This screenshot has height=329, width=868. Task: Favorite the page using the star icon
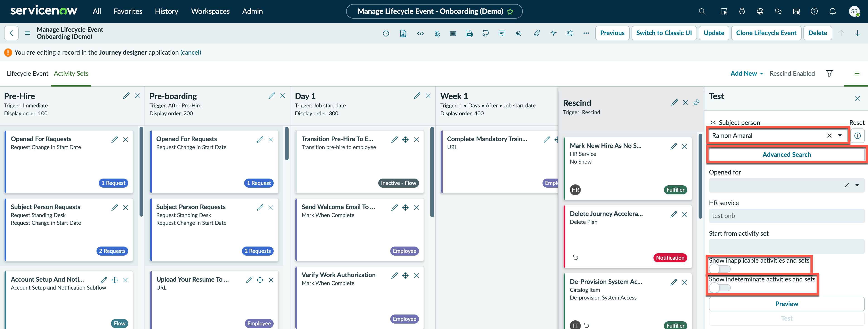pos(510,12)
